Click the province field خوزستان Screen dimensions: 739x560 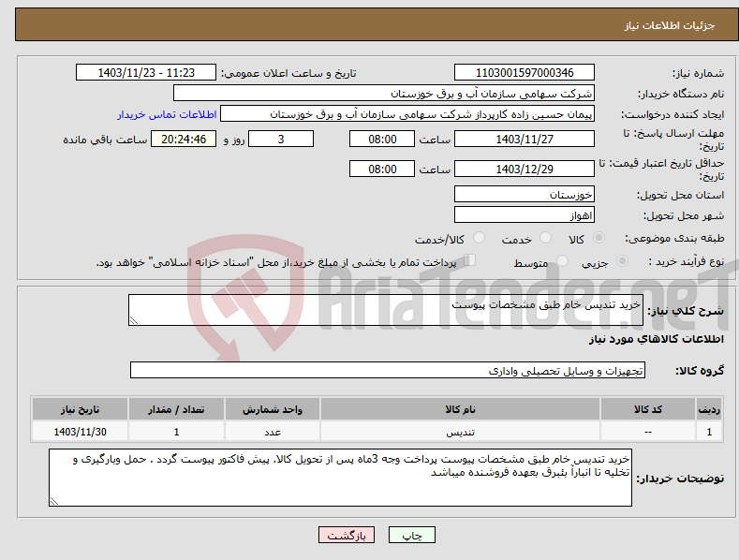(x=525, y=194)
